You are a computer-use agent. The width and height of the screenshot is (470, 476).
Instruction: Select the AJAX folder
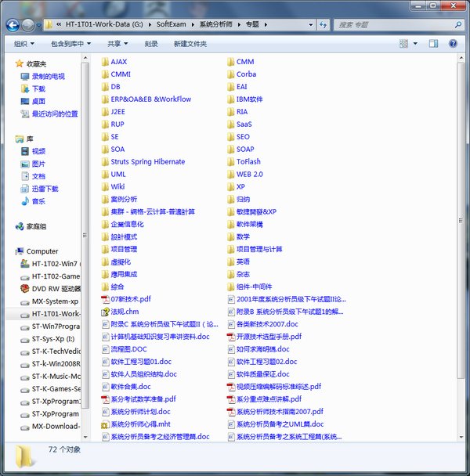tap(114, 62)
